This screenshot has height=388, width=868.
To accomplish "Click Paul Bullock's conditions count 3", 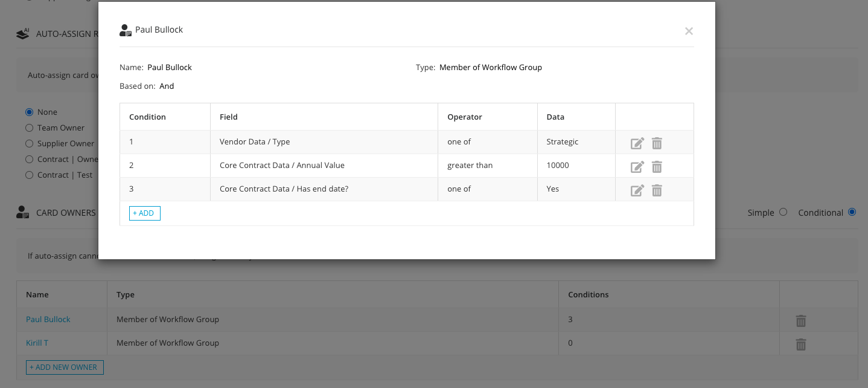I will pyautogui.click(x=570, y=319).
